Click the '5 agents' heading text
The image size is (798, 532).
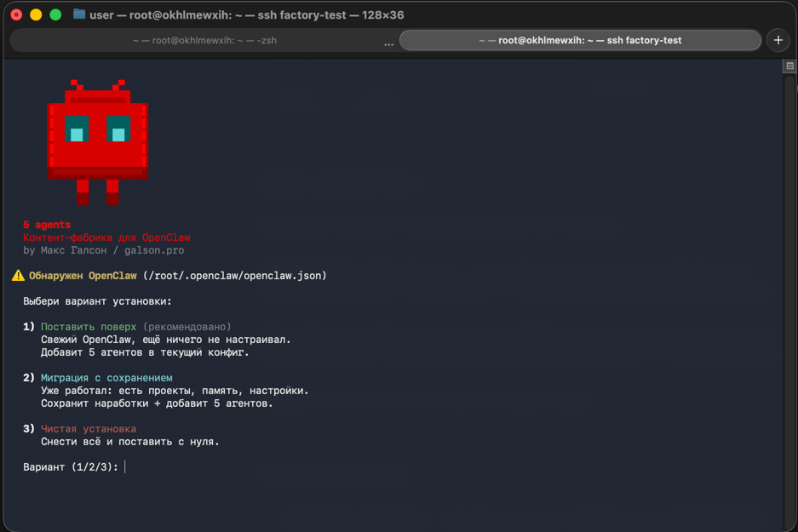pyautogui.click(x=47, y=225)
